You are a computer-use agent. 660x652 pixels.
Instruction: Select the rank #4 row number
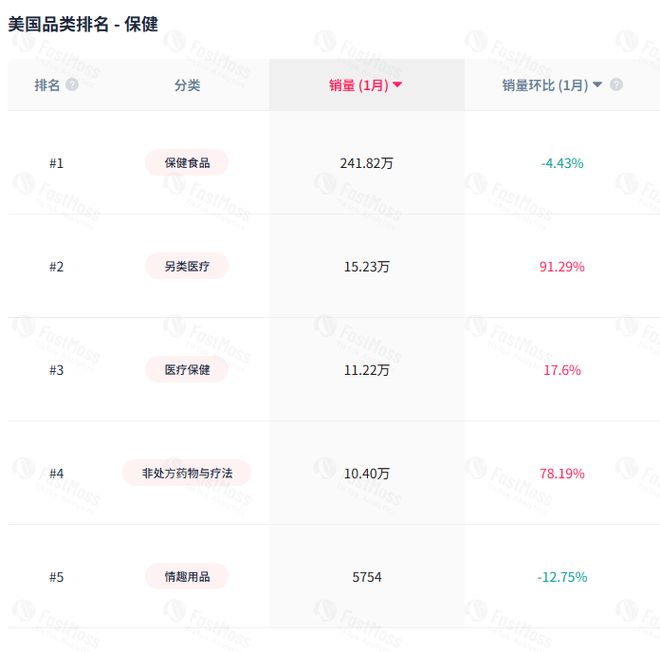tap(56, 474)
